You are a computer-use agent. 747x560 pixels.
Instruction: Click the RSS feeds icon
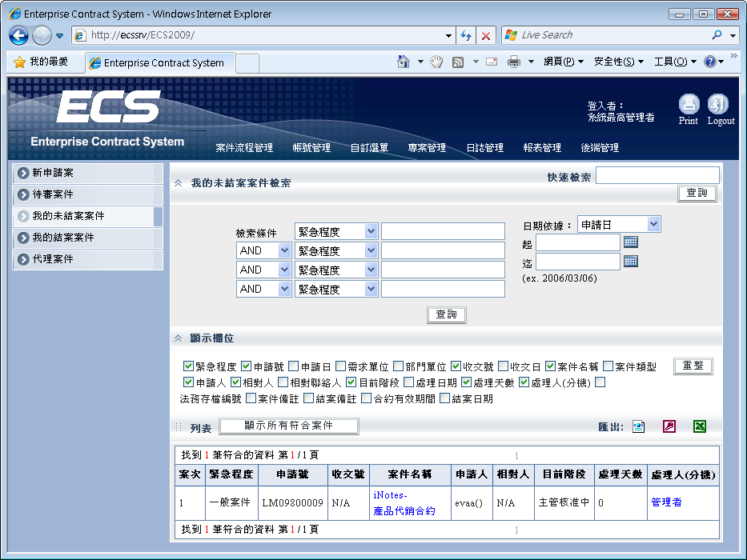click(x=458, y=62)
